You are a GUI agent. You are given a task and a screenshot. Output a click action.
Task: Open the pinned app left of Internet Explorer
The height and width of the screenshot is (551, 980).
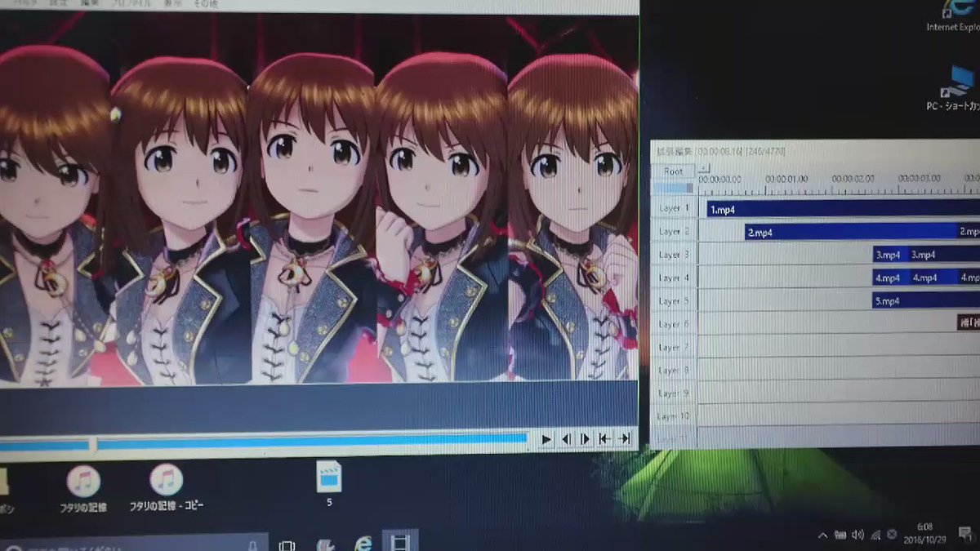[x=326, y=544]
